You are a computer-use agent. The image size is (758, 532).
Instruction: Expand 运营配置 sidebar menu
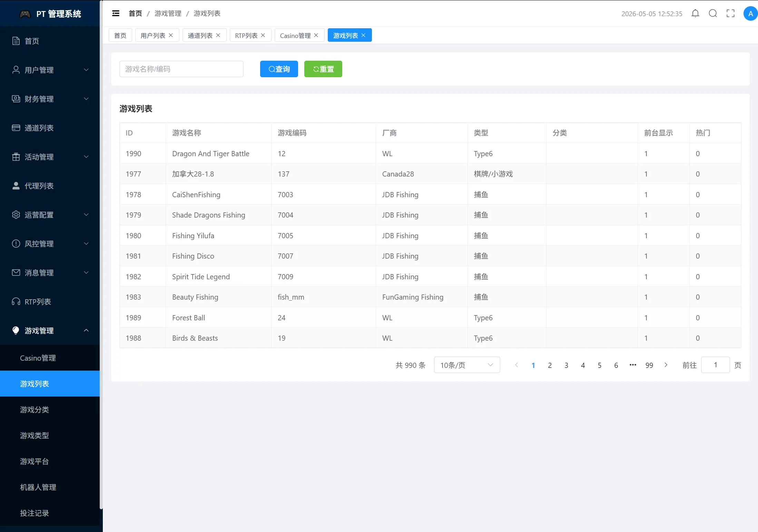point(50,215)
